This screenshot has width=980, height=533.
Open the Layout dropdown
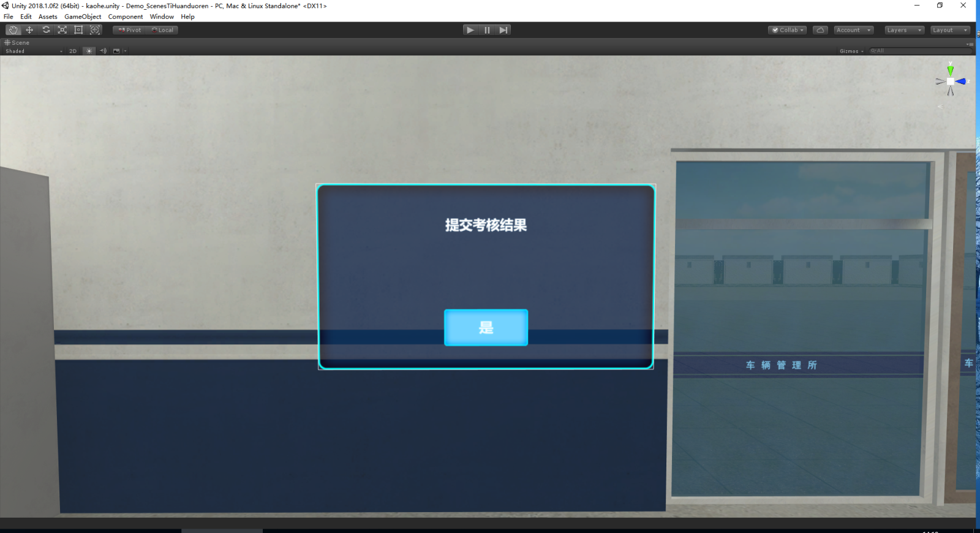[x=949, y=30]
